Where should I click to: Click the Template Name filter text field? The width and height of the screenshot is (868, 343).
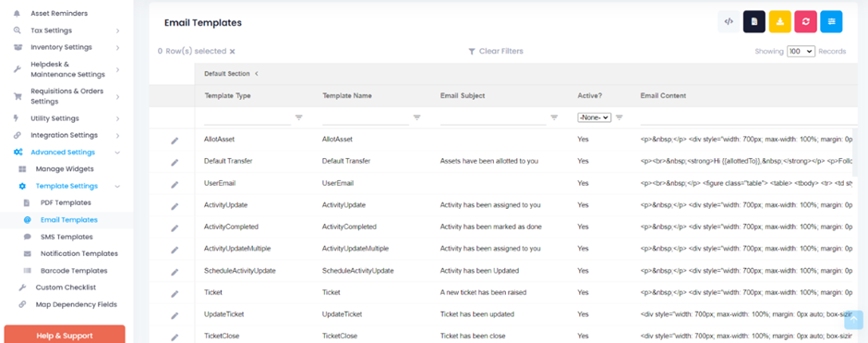[366, 117]
